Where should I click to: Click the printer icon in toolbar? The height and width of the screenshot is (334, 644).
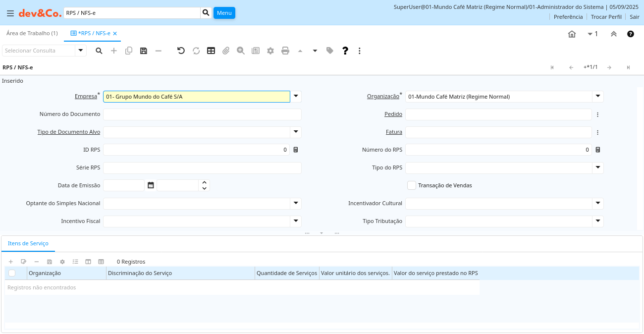pos(285,51)
